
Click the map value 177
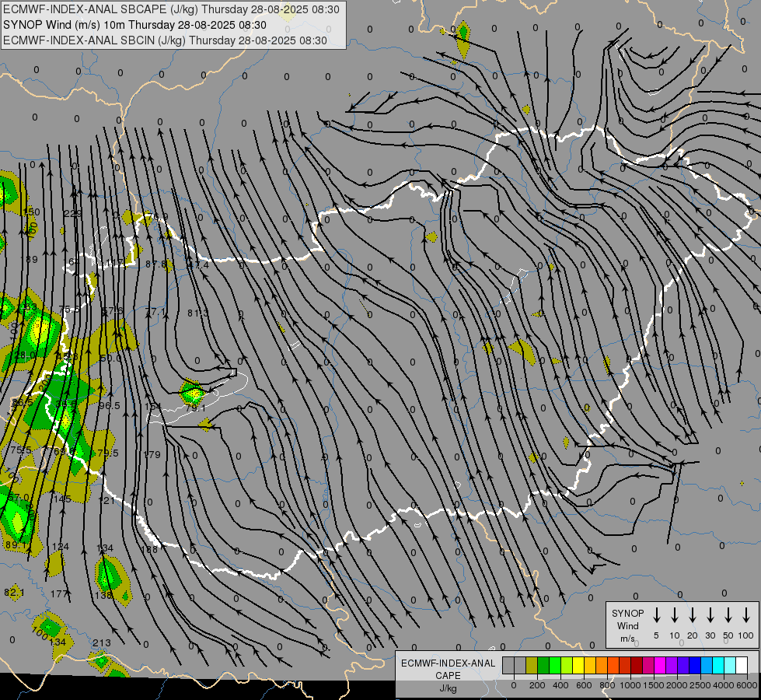click(59, 594)
